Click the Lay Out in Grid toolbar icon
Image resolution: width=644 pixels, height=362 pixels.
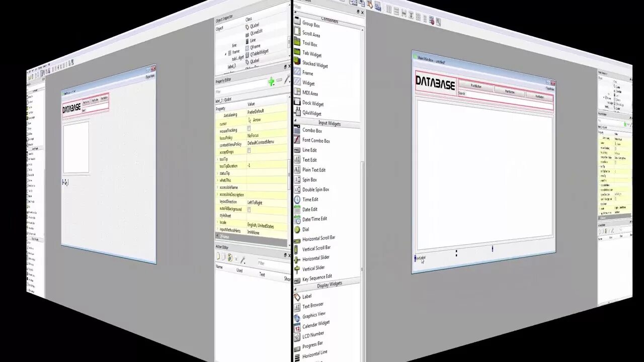pyautogui.click(x=418, y=17)
